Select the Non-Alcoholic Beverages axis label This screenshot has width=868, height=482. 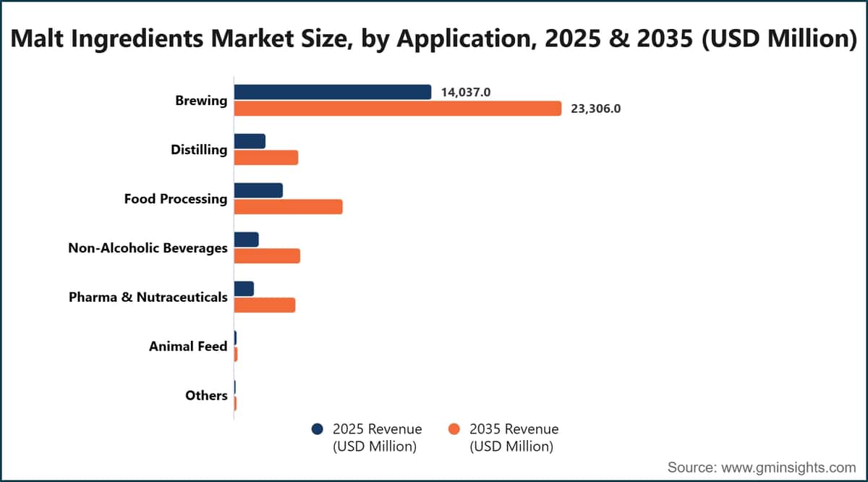click(x=148, y=248)
